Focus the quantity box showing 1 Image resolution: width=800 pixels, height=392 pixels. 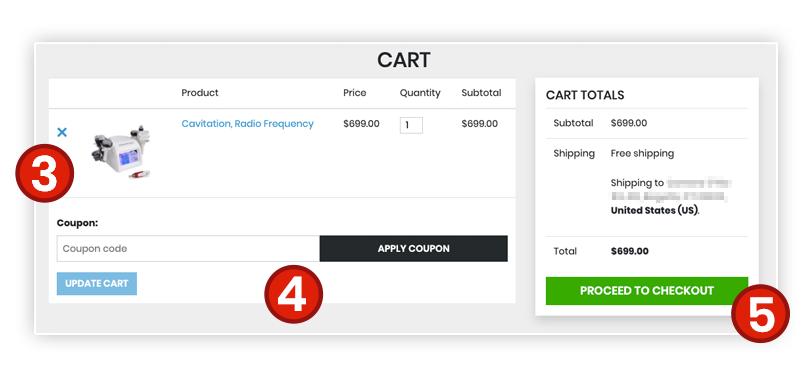411,125
